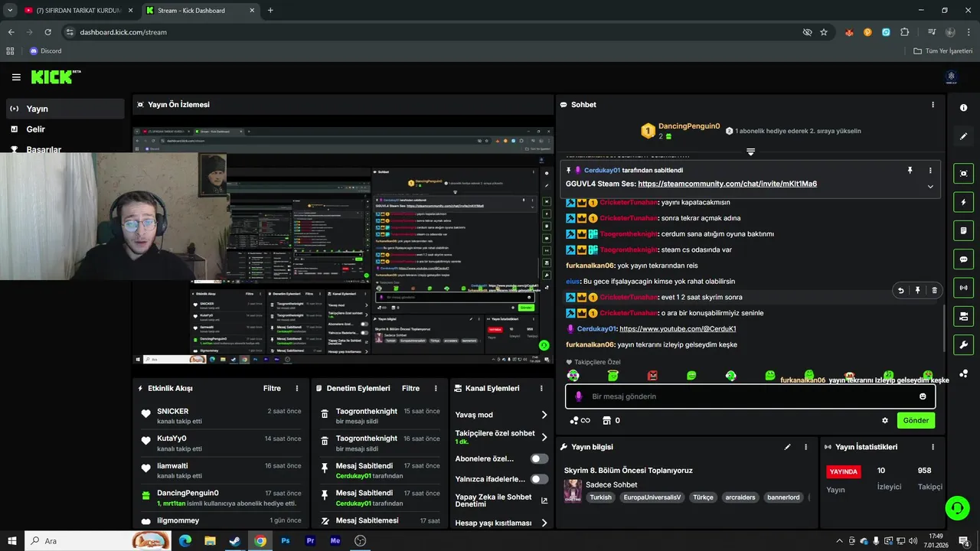Select Yayın in left sidebar
The width and height of the screenshot is (980, 551).
click(65, 109)
